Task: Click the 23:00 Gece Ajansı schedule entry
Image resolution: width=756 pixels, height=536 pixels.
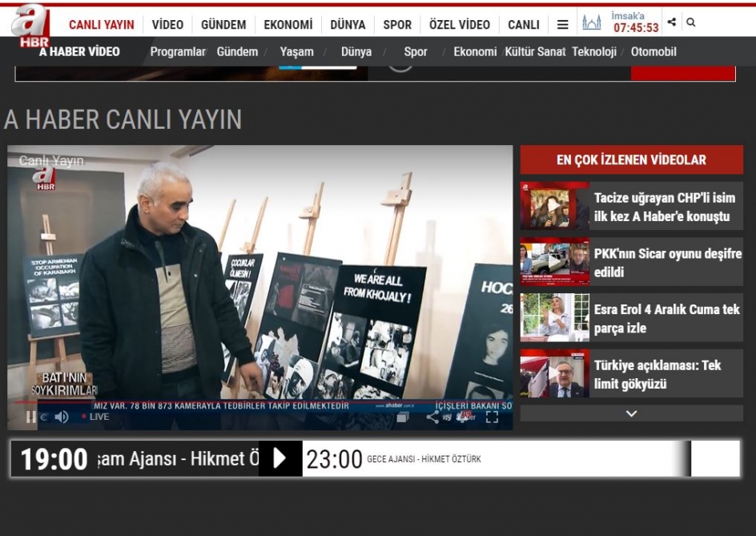Action: pos(394,459)
